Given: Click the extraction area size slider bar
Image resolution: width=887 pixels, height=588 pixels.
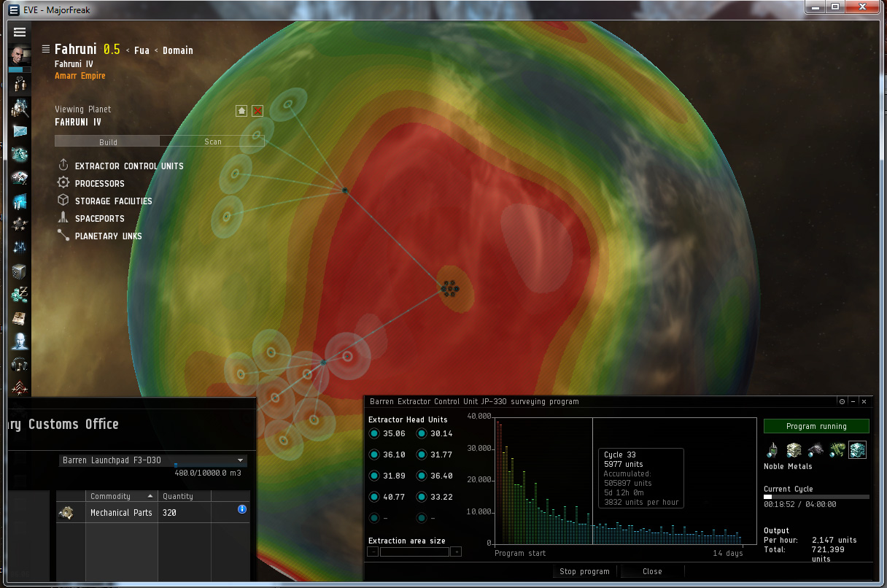Looking at the screenshot, I should pos(414,552).
